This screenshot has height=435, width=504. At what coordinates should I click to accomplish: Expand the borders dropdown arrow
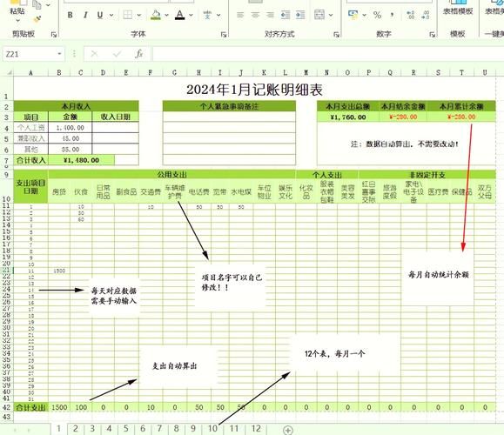point(139,15)
